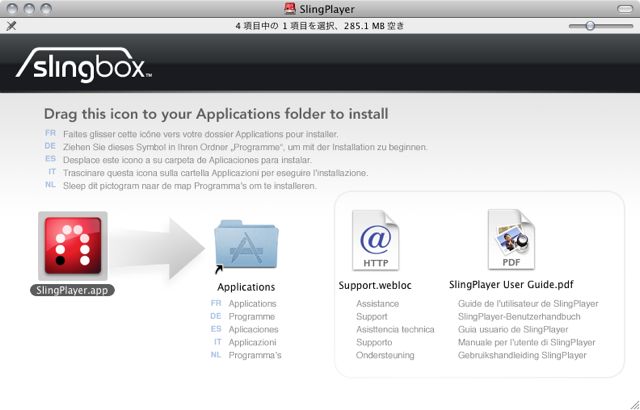This screenshot has height=410, width=640.
Task: Click the toolbar show/hide pill button
Action: (x=624, y=9)
